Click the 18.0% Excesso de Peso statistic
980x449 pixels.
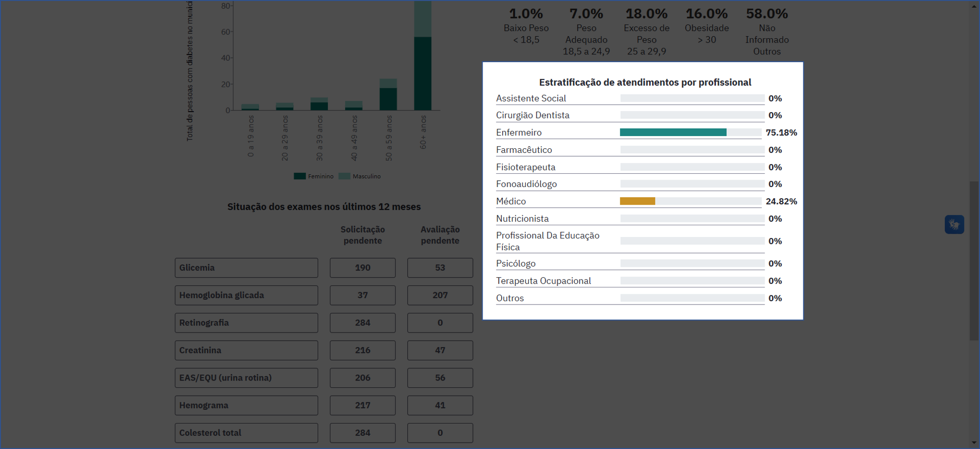tap(647, 32)
